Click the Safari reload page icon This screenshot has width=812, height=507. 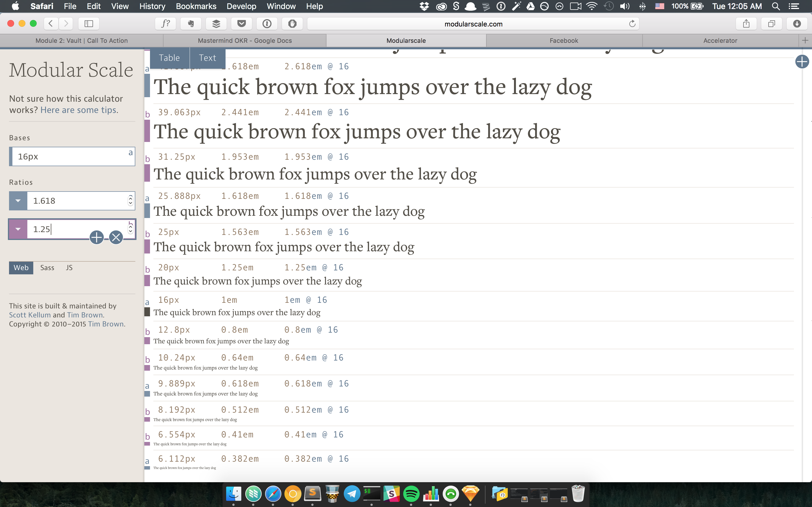pos(632,23)
